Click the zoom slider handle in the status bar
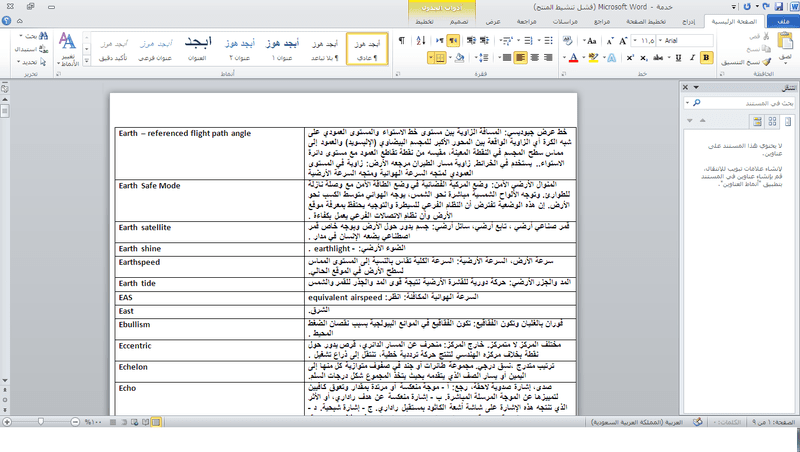Image resolution: width=800 pixels, height=452 pixels. (x=40, y=422)
